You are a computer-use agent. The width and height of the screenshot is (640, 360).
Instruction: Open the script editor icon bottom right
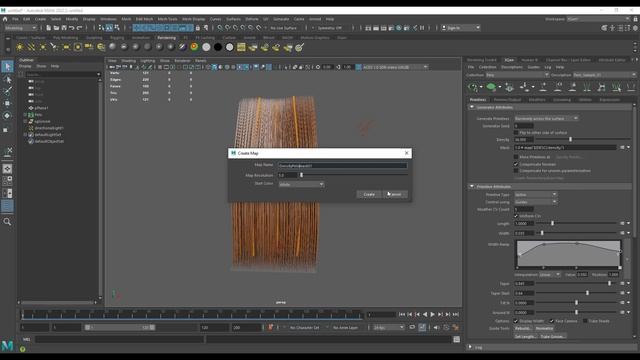pos(456,339)
